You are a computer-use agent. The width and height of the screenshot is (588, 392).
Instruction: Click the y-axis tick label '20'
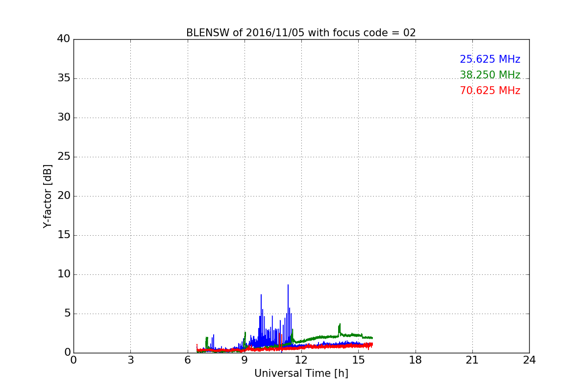64,196
